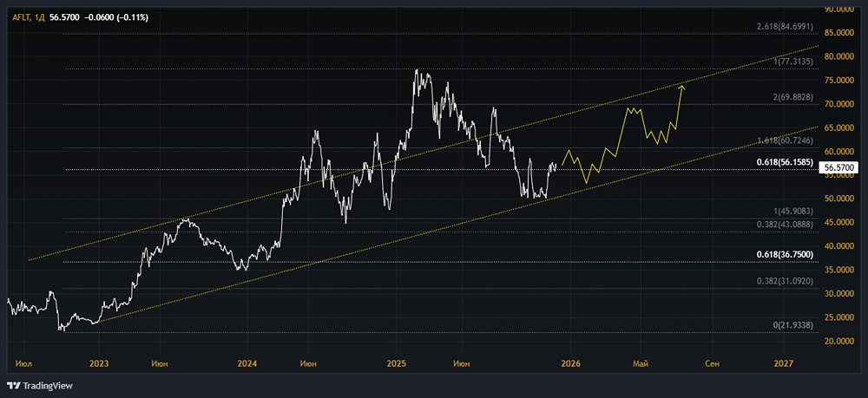The width and height of the screenshot is (868, 398).
Task: Click the 2025 time axis label
Action: (x=396, y=363)
